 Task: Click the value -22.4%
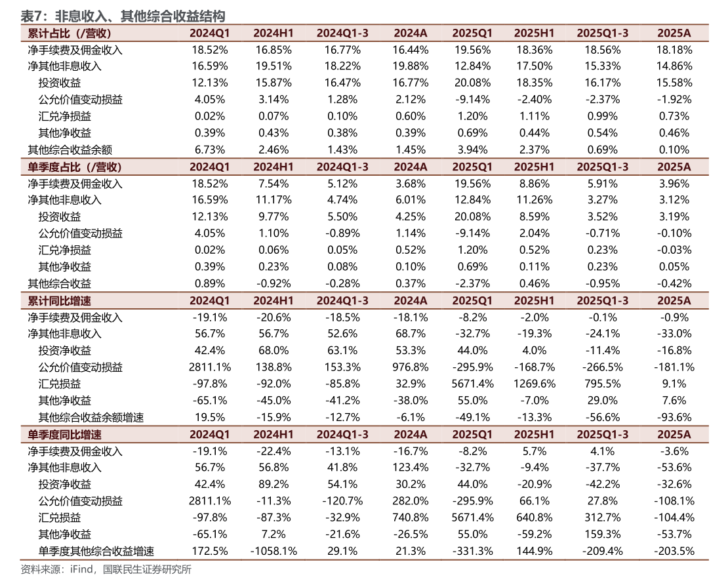coord(273,451)
